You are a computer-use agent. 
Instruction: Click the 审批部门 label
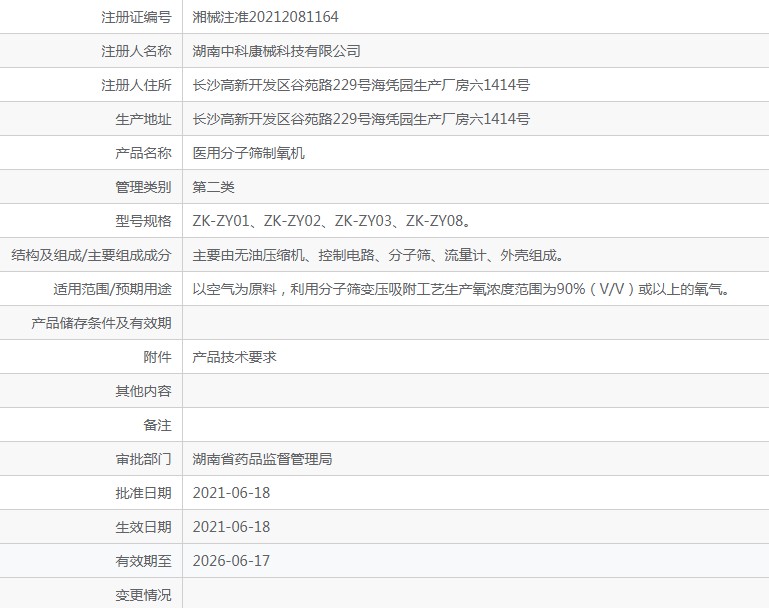click(x=143, y=459)
